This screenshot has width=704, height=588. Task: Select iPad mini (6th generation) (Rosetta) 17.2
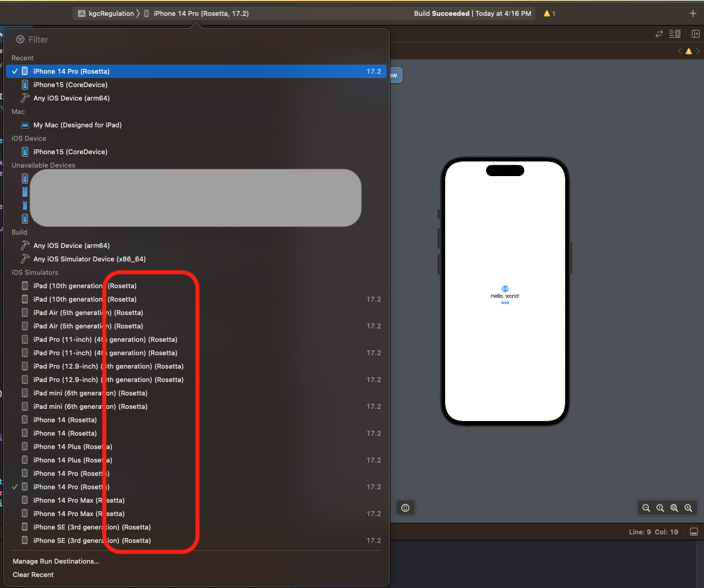(196, 406)
